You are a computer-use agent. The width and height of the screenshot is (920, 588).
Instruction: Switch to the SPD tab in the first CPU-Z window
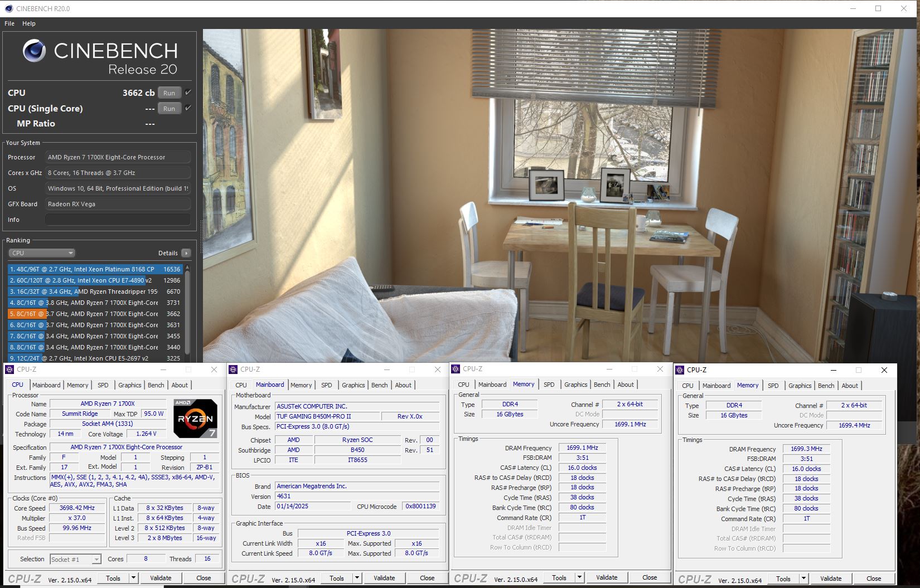103,385
